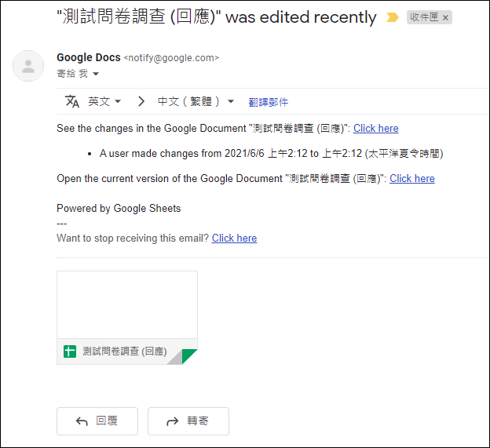The width and height of the screenshot is (490, 448).
Task: Open the 中文（繁體）target language dropdown
Action: click(196, 101)
